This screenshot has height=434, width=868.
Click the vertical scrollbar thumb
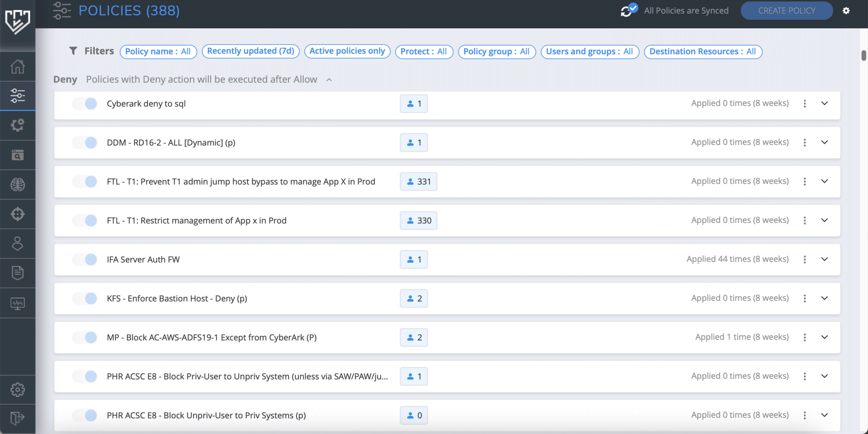pyautogui.click(x=863, y=56)
